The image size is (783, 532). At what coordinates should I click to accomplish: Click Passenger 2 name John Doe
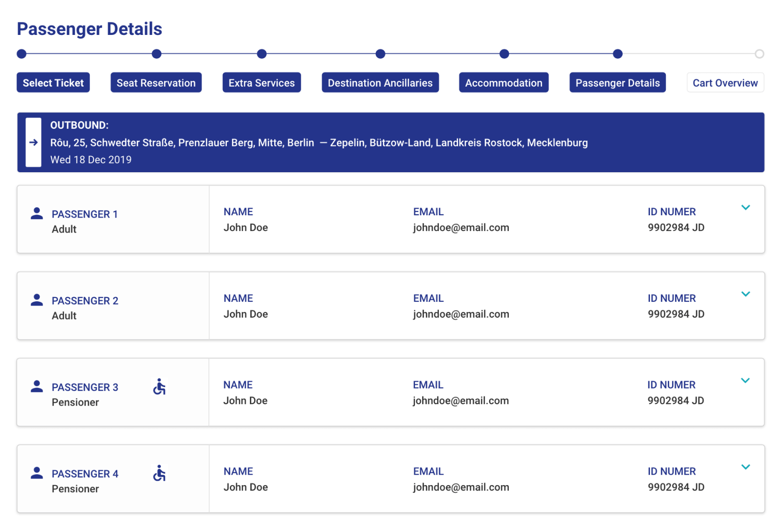(246, 314)
